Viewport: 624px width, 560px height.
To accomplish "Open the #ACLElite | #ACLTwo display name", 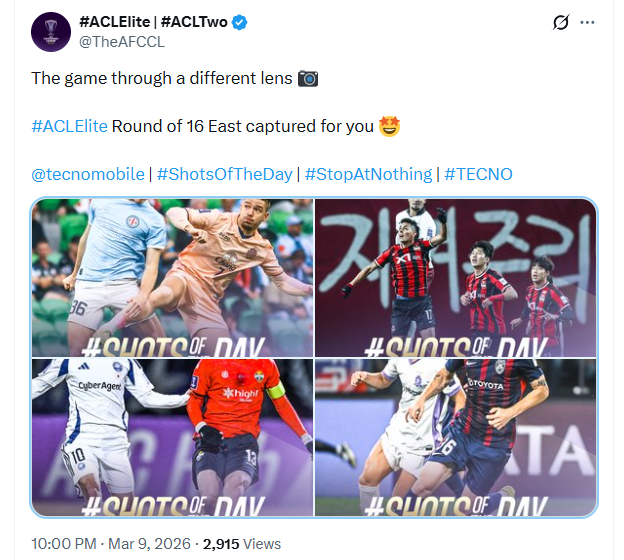I will point(153,22).
